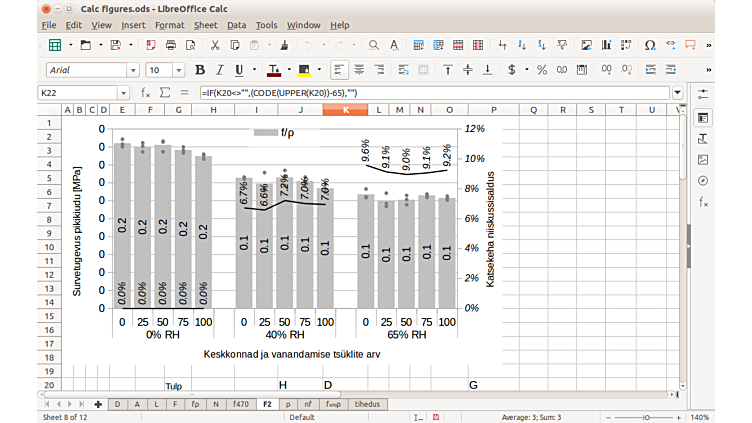
Task: Open the sidebar Navigator panel
Action: 703,181
